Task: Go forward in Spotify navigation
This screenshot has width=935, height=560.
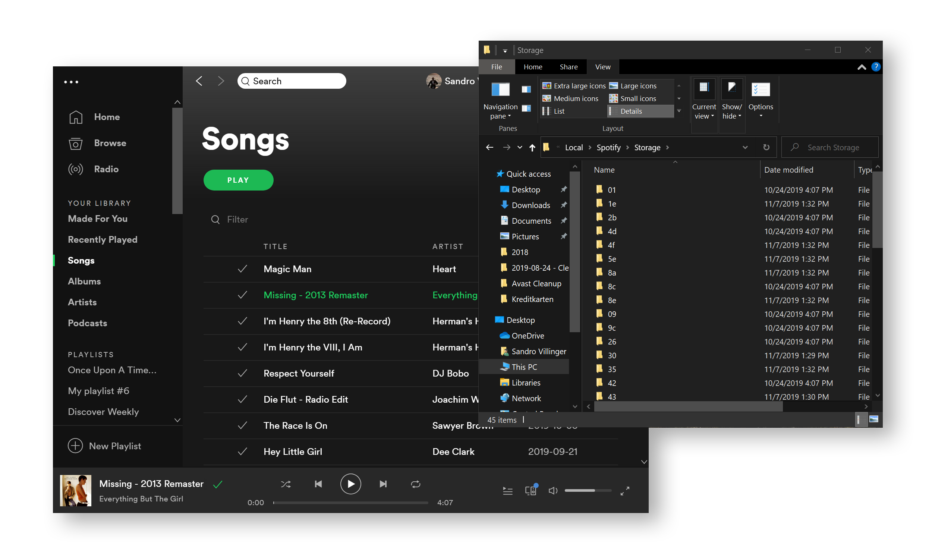Action: click(221, 81)
